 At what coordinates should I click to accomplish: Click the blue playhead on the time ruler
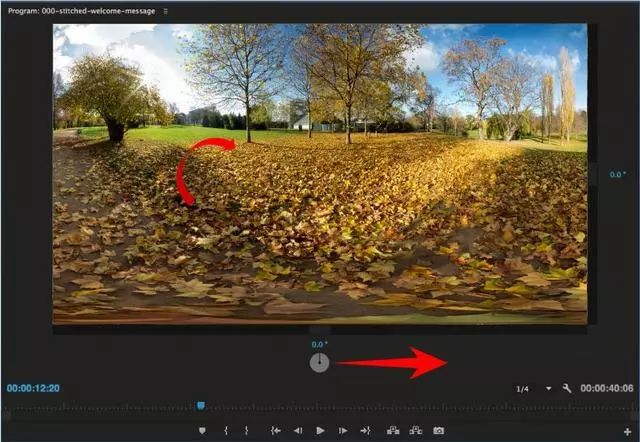(201, 406)
